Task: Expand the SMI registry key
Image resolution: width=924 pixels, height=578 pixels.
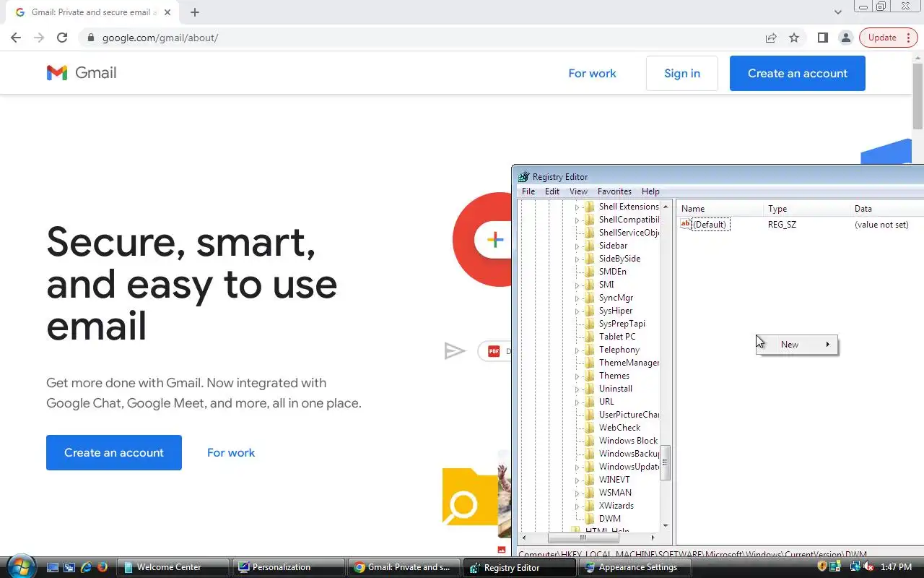Action: point(577,285)
